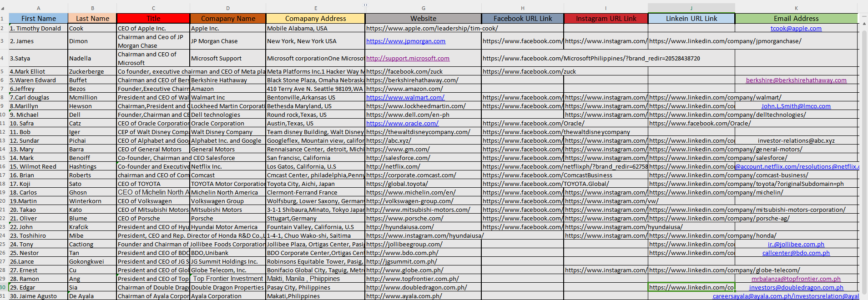Select the 'Berkshire Hathaway' company cell
This screenshot has width=868, height=300.
(x=228, y=80)
